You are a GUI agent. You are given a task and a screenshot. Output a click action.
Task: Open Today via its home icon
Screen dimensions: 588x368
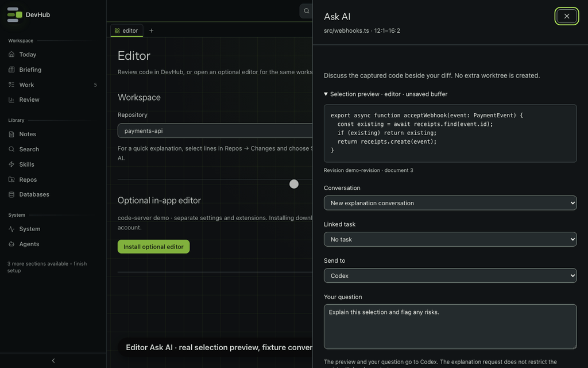[x=11, y=55]
